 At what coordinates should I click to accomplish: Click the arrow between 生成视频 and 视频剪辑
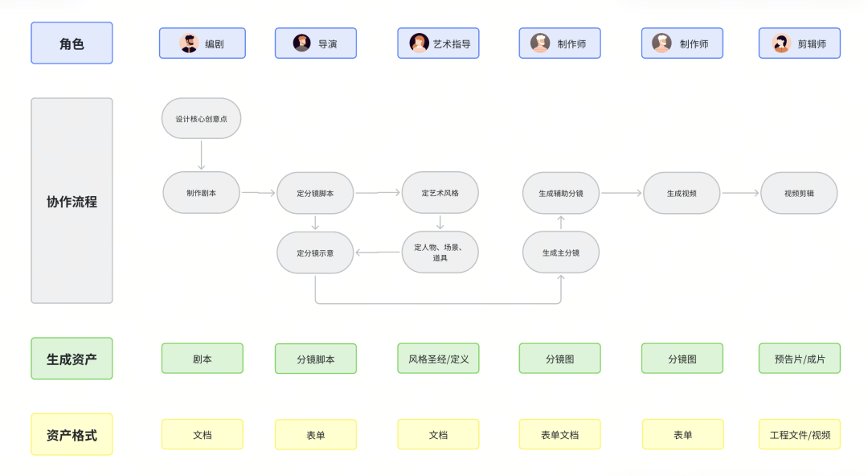(x=740, y=193)
